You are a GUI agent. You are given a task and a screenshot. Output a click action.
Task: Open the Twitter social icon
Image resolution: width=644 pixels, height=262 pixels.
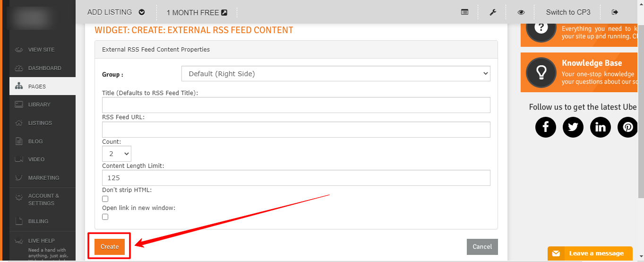coord(573,127)
